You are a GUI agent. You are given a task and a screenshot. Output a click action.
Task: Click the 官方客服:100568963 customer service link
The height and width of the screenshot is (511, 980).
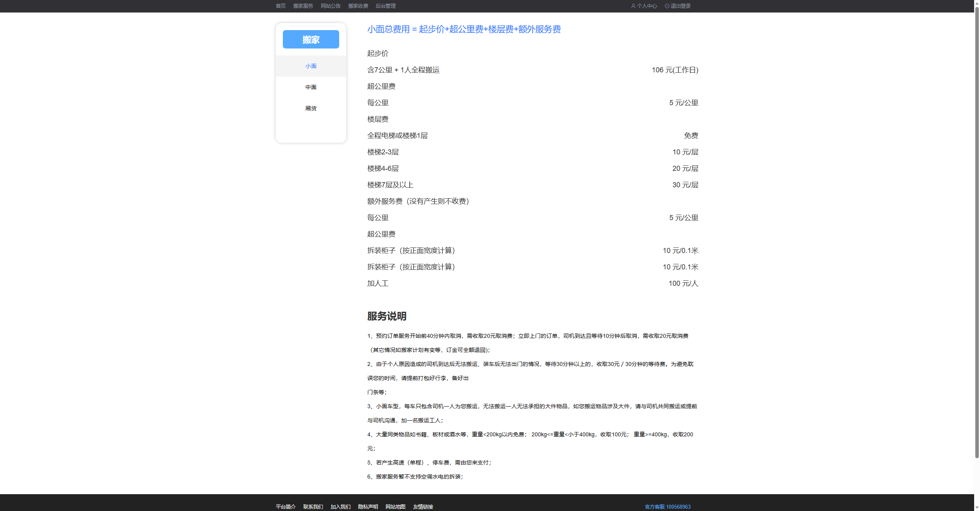[667, 506]
